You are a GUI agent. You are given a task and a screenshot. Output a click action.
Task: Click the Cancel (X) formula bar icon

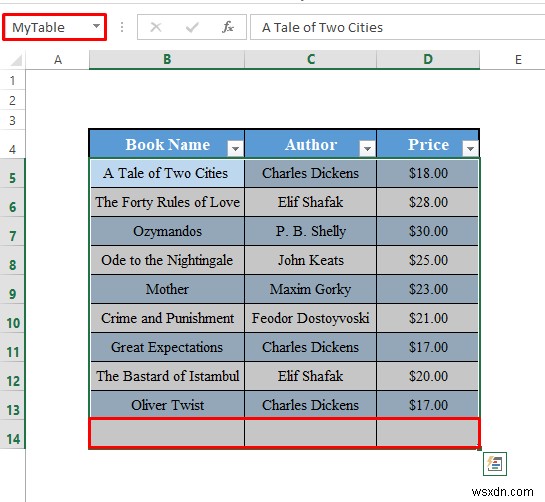(x=156, y=27)
